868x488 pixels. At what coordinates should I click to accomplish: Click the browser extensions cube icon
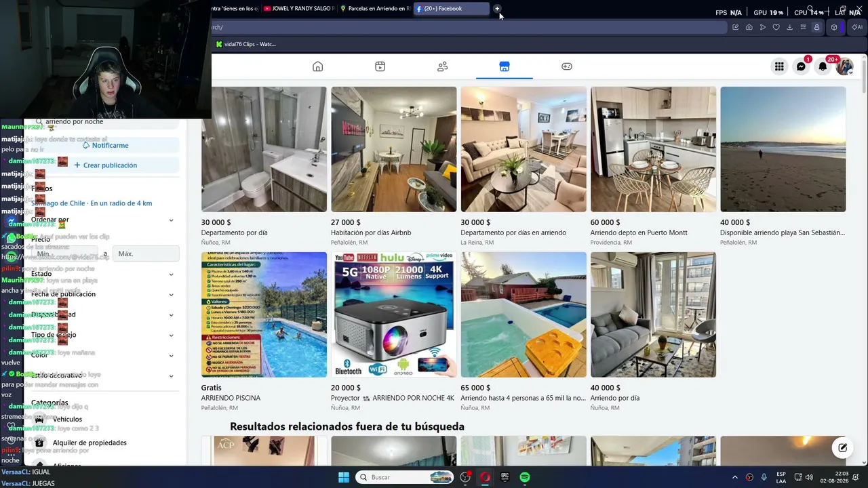click(x=834, y=27)
